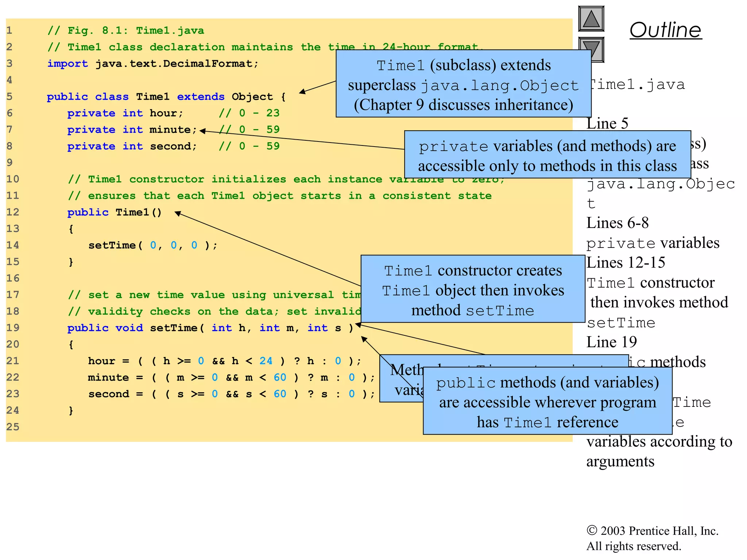This screenshot has height=560, width=747.
Task: Click 'private int second;' declaration
Action: pos(132,146)
